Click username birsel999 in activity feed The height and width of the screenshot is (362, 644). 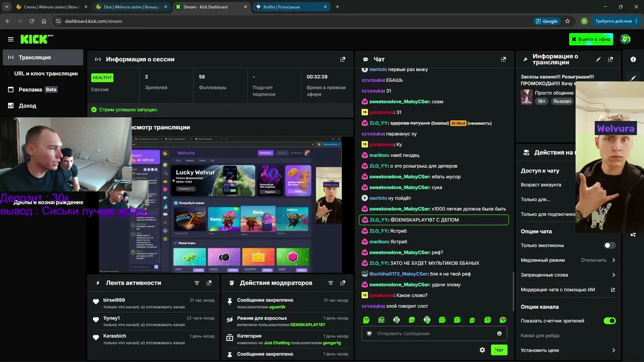[114, 300]
